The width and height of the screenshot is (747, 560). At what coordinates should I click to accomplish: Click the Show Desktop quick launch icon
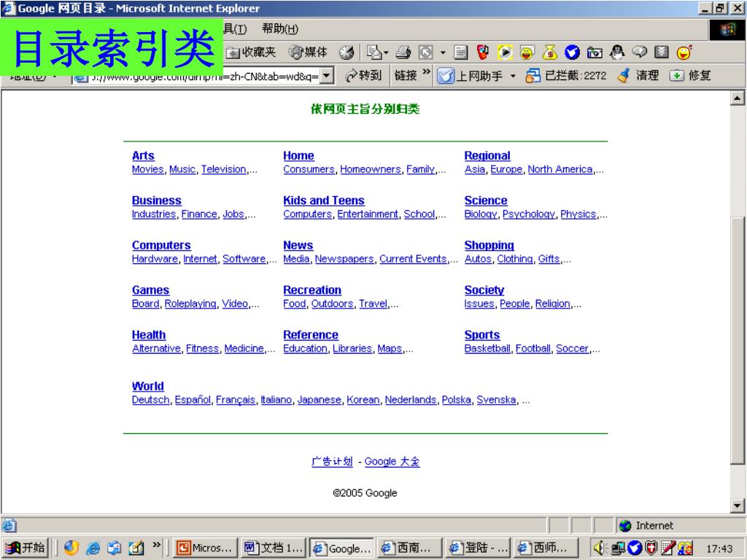click(115, 548)
